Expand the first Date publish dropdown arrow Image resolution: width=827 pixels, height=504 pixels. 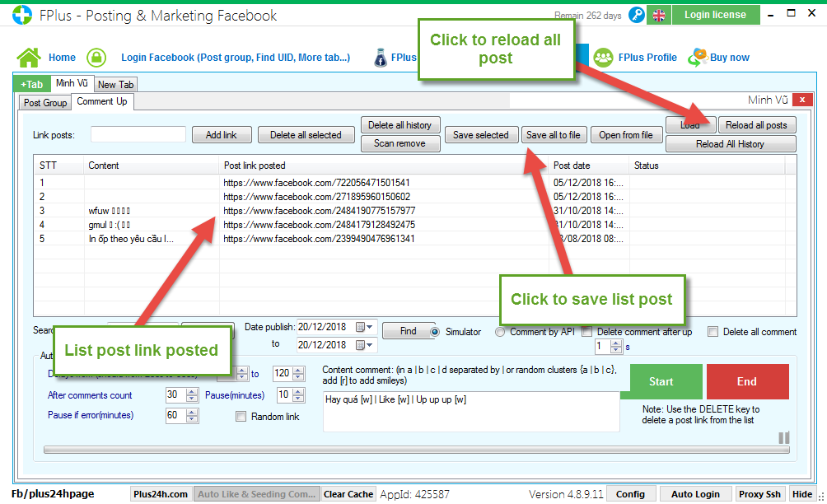pos(370,327)
